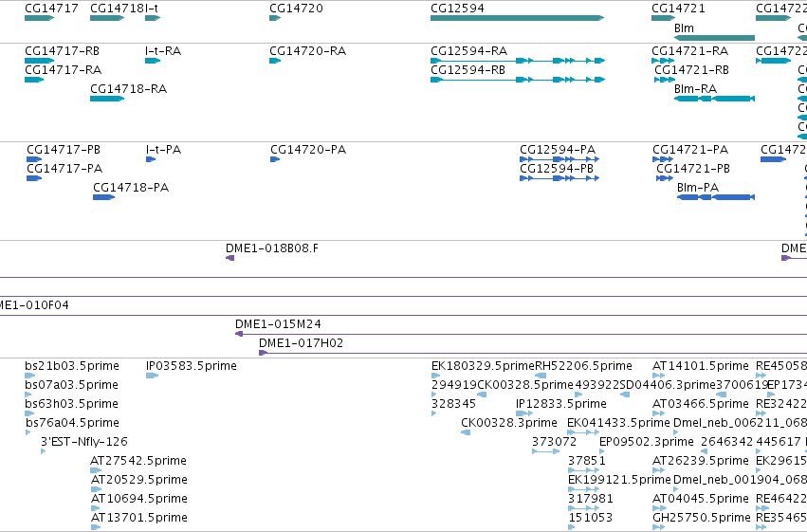Select the CG12594-RB transcript label
Screen dimensions: 807x532
tap(468, 70)
